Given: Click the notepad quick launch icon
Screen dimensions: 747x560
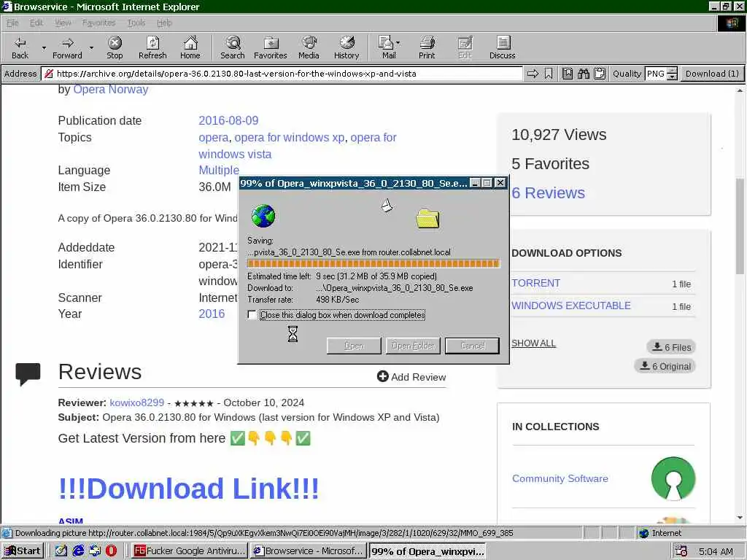Looking at the screenshot, I should (61, 551).
